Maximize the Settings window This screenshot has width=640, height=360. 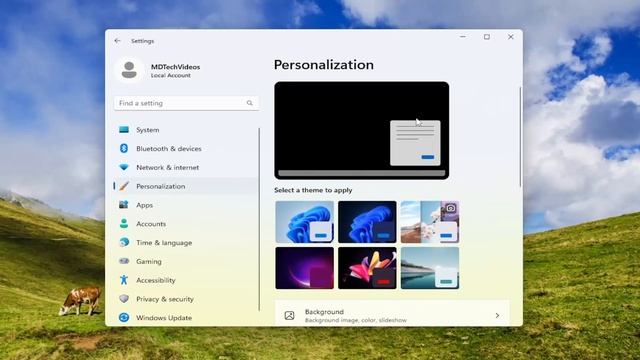487,37
